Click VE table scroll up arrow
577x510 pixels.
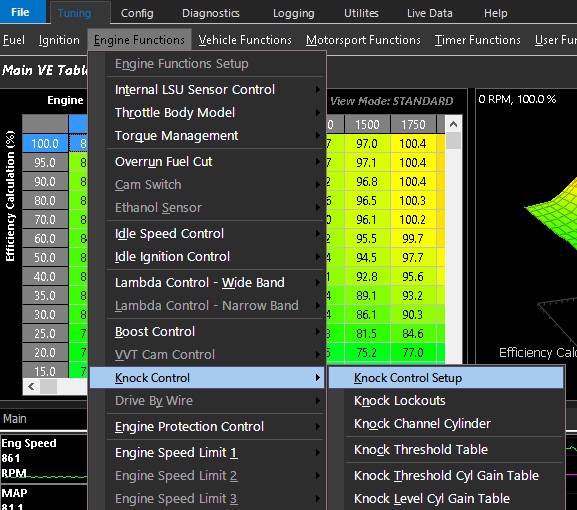[453, 124]
